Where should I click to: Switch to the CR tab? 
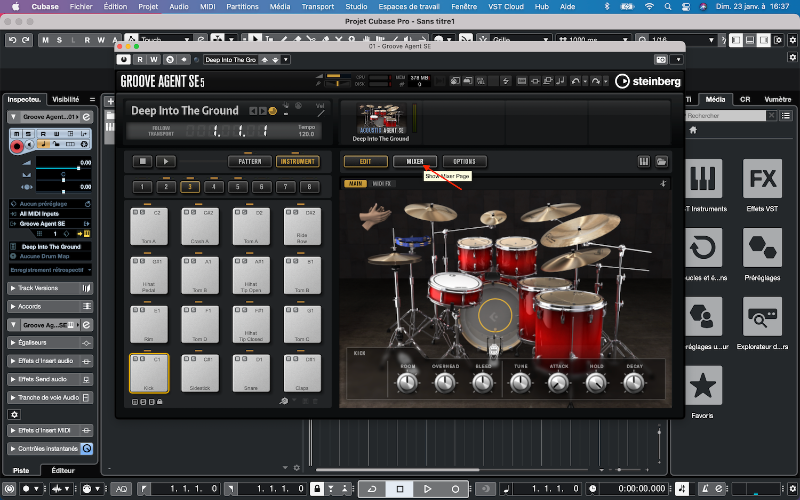click(745, 99)
